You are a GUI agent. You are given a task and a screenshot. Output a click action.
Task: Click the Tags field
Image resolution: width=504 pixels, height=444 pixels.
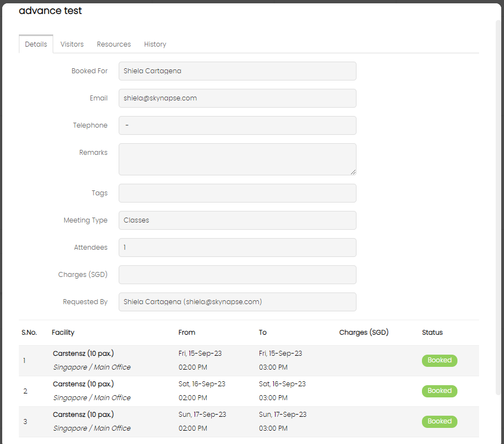pyautogui.click(x=237, y=193)
